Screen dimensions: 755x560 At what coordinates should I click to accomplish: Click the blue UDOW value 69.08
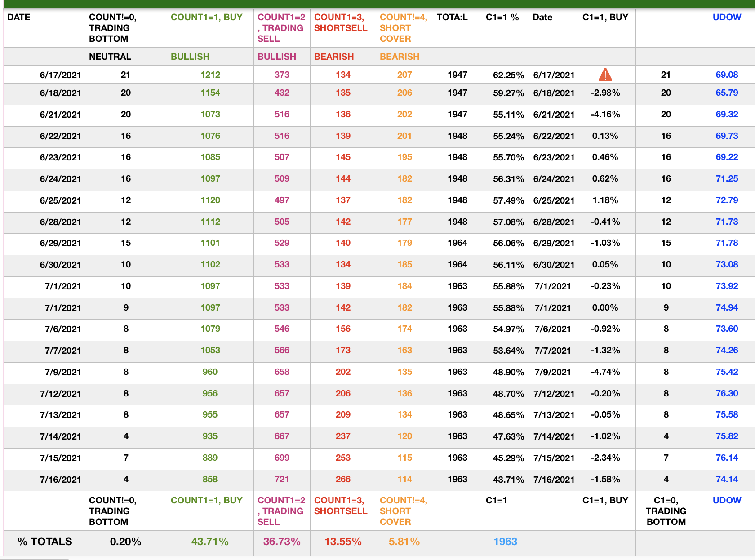(727, 75)
